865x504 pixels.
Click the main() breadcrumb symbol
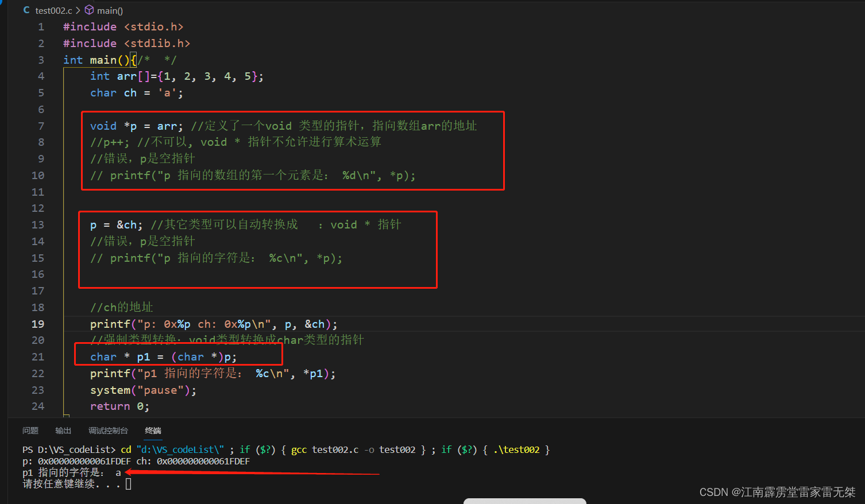tap(110, 10)
